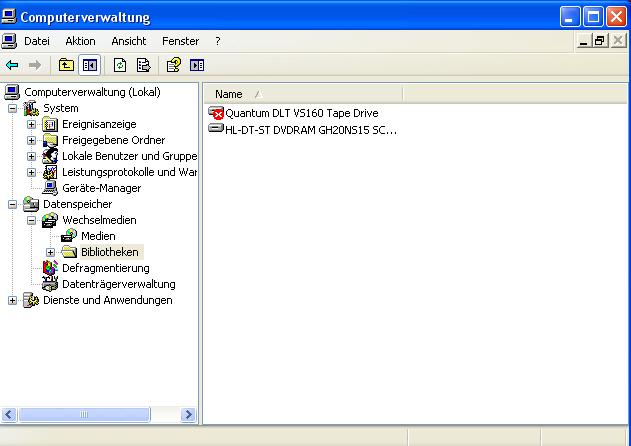Click the export list toolbar icon
This screenshot has height=446, width=631.
click(143, 65)
